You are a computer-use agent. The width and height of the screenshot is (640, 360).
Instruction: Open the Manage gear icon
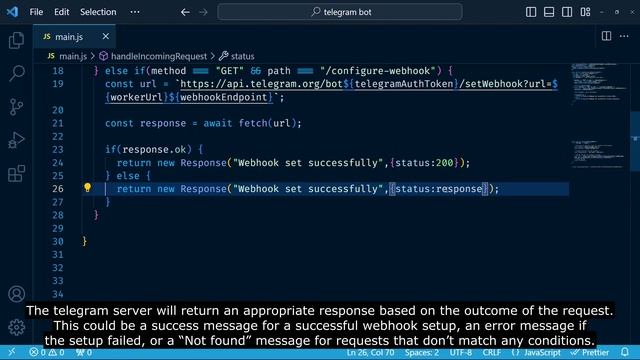pos(16,327)
